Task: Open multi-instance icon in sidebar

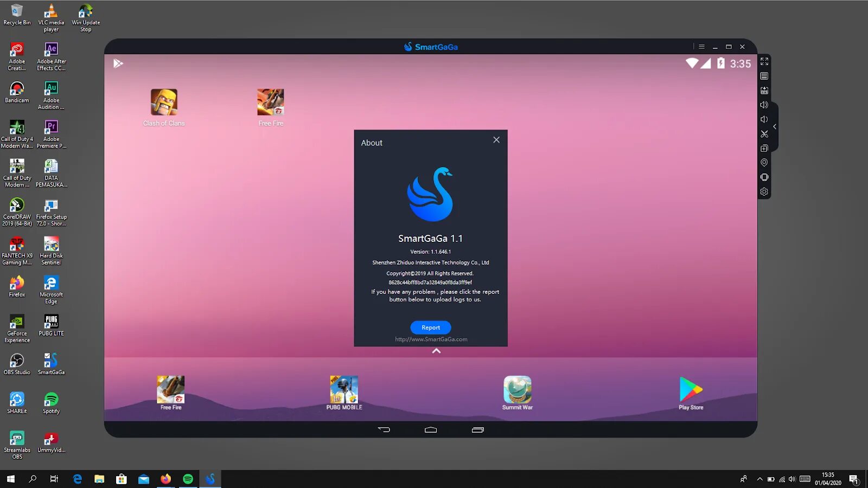Action: 764,148
